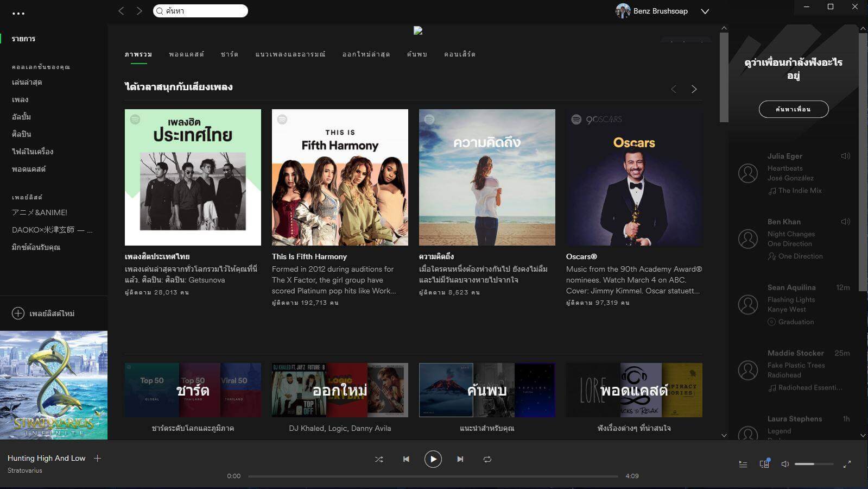Screen dimensions: 868x489
Task: Click speaker icon next to Julia Eger
Action: point(845,156)
